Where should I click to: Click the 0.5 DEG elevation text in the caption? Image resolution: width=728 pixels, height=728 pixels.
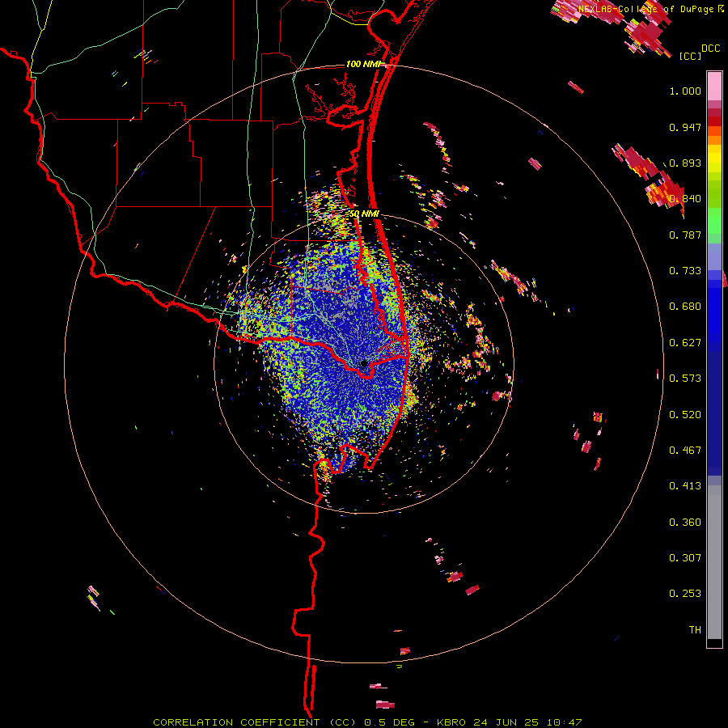point(391,722)
